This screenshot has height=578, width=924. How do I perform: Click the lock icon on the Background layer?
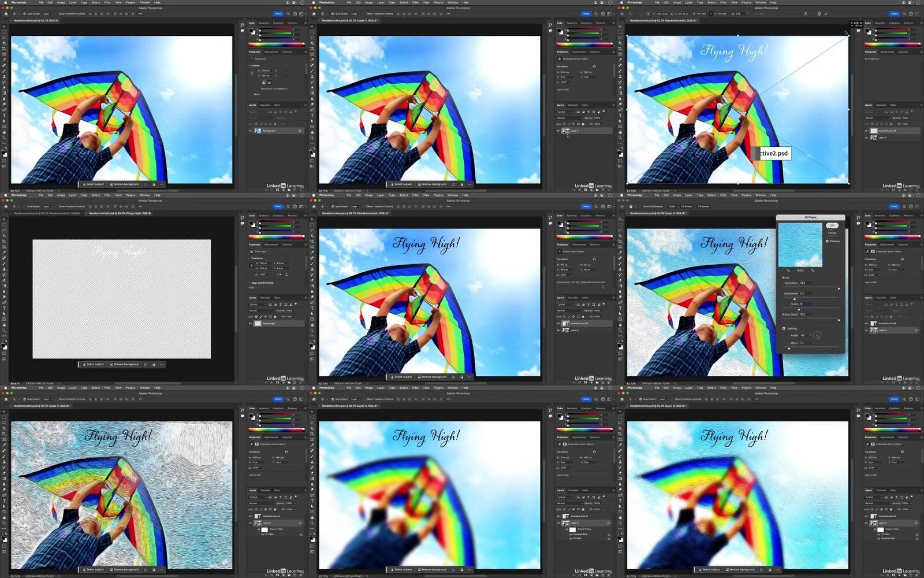tap(300, 131)
